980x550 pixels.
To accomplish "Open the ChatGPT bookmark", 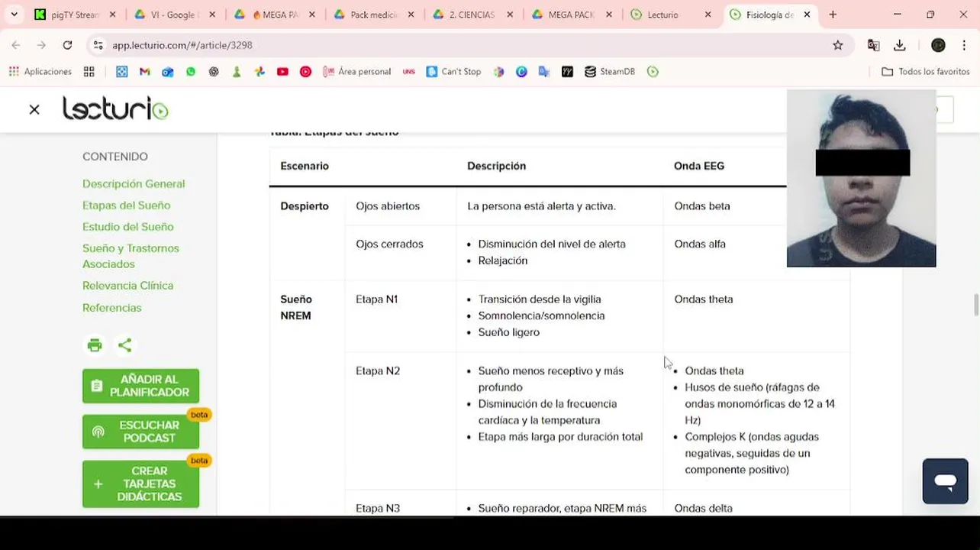I will pyautogui.click(x=214, y=71).
